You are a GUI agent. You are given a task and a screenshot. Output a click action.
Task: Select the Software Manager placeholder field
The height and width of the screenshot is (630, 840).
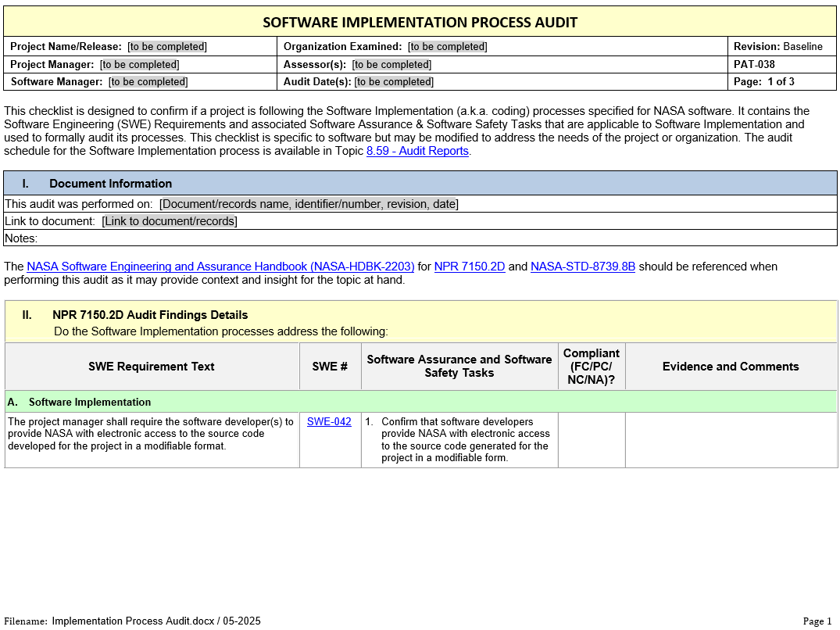[148, 82]
